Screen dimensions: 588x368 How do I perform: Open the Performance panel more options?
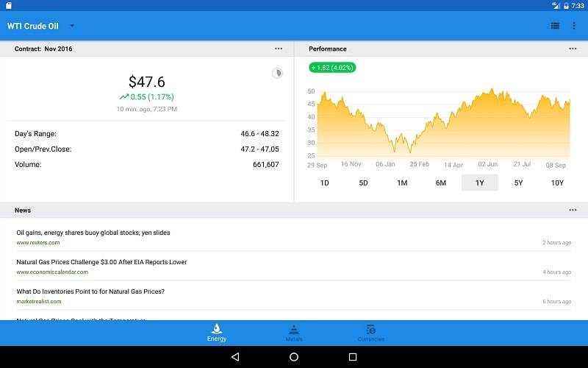click(573, 49)
